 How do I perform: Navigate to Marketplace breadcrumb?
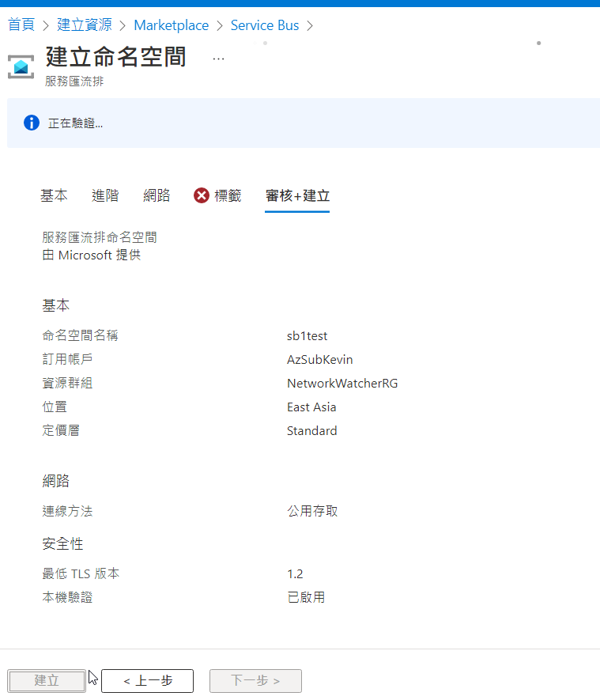click(x=172, y=25)
